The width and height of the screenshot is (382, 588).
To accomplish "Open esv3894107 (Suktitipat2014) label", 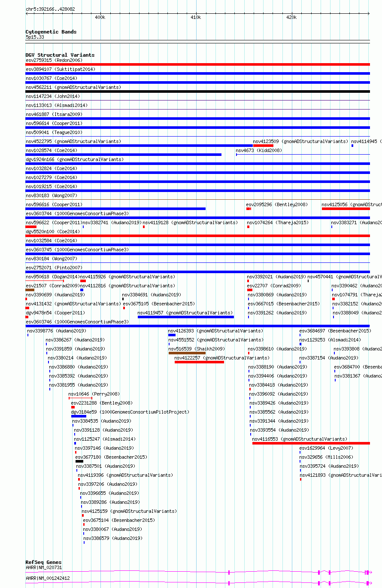I will (61, 69).
